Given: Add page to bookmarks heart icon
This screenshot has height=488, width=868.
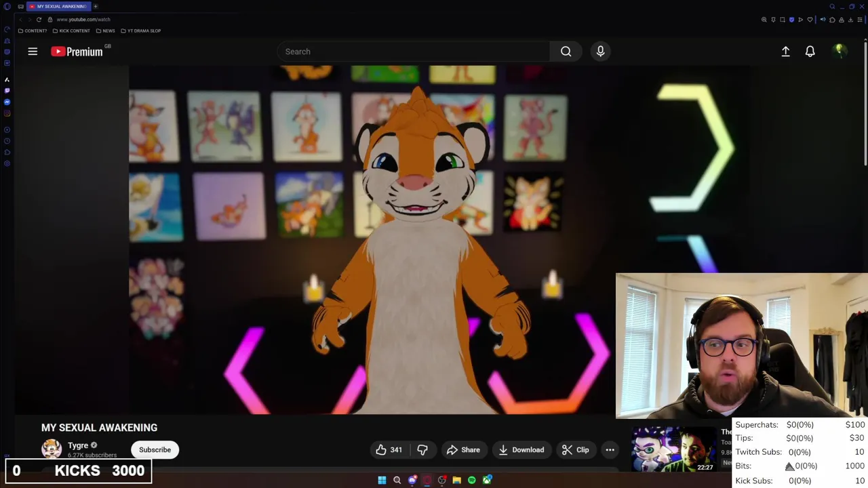Looking at the screenshot, I should 810,20.
